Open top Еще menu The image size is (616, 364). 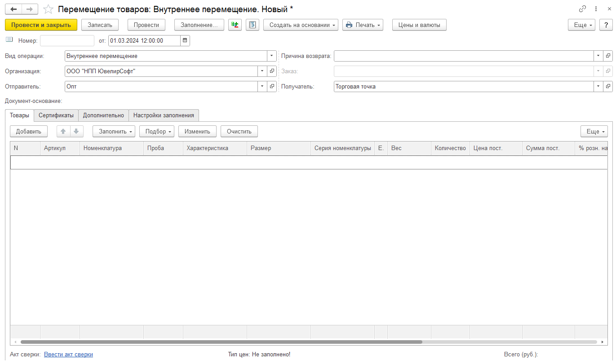582,25
